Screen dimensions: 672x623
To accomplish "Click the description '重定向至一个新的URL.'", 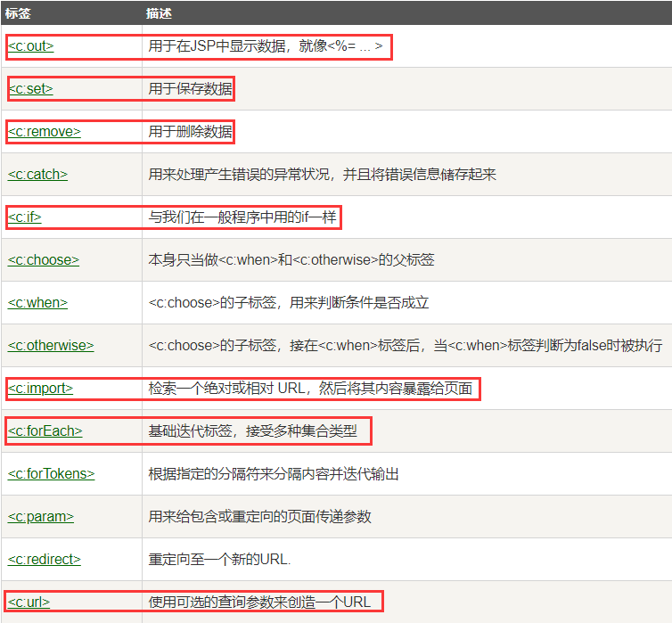I will (220, 560).
